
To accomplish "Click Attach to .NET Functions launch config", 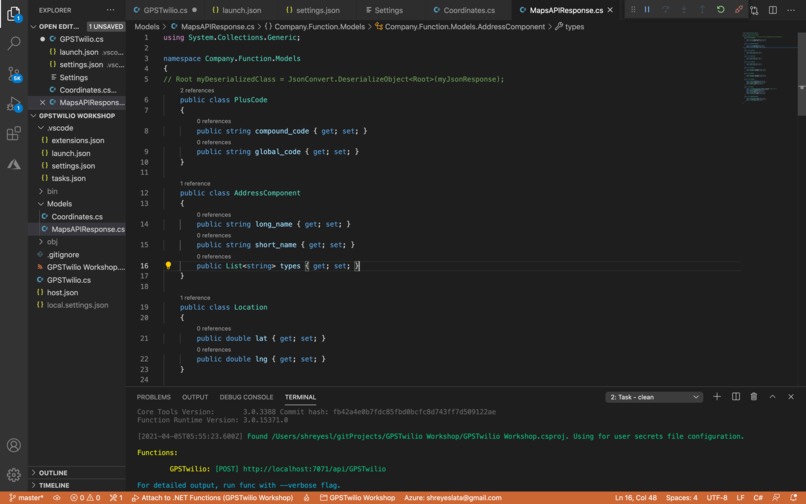I will tap(212, 497).
